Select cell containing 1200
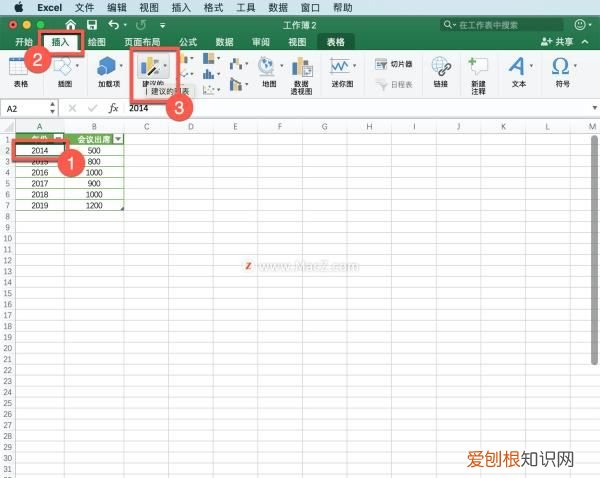 (94, 206)
